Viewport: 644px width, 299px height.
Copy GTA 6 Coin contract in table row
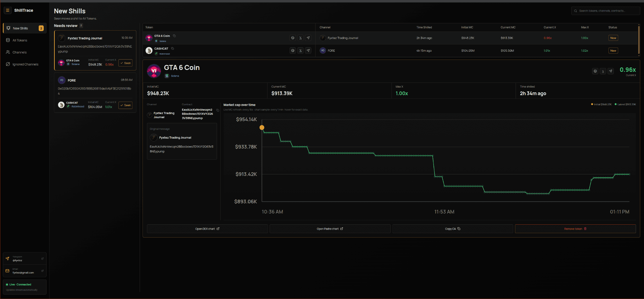tap(174, 36)
